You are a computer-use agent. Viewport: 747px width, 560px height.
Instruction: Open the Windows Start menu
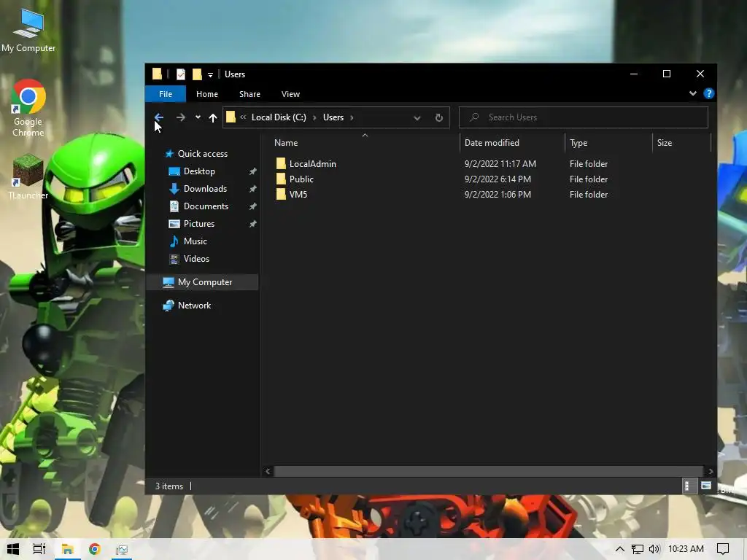pos(13,549)
